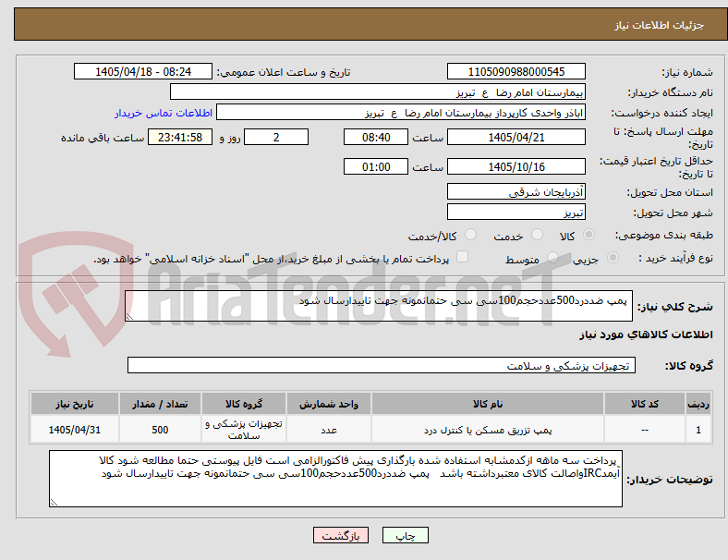
Task: Open the اطلاعات تماس خریدار link
Action: point(164,113)
